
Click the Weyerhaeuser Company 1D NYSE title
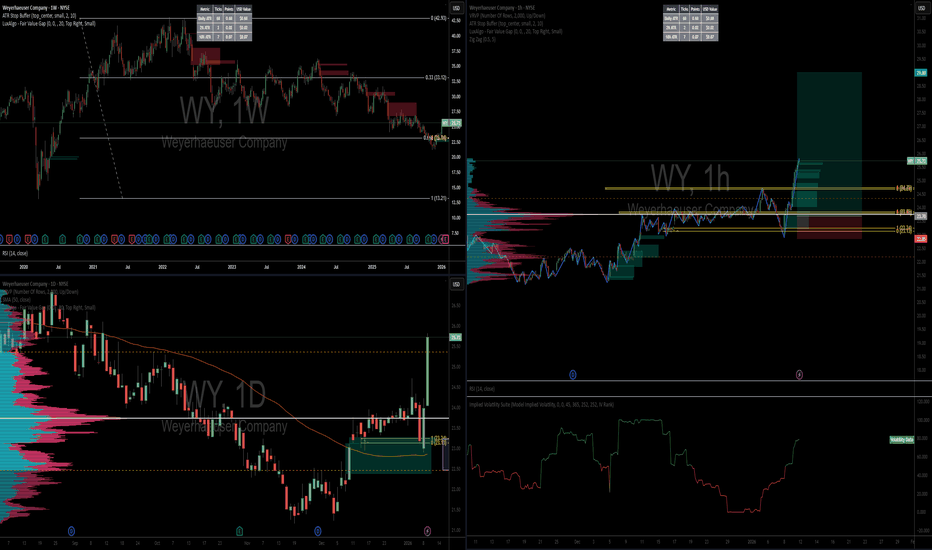point(35,284)
